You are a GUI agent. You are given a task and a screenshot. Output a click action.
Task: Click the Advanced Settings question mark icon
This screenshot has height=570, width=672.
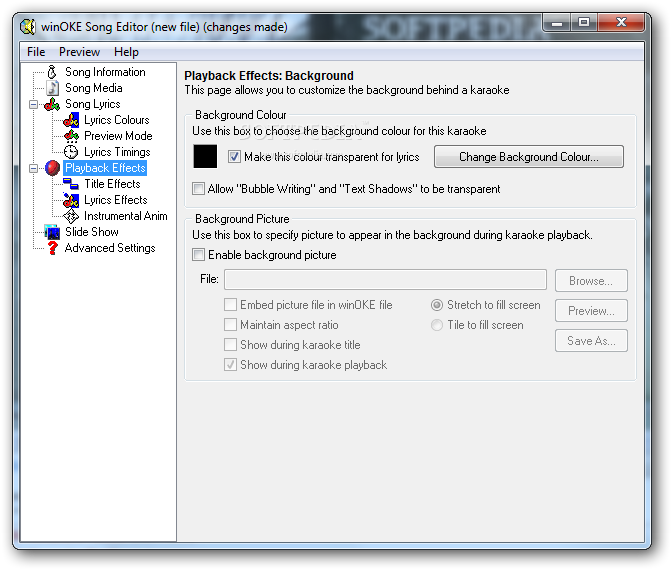pos(52,248)
